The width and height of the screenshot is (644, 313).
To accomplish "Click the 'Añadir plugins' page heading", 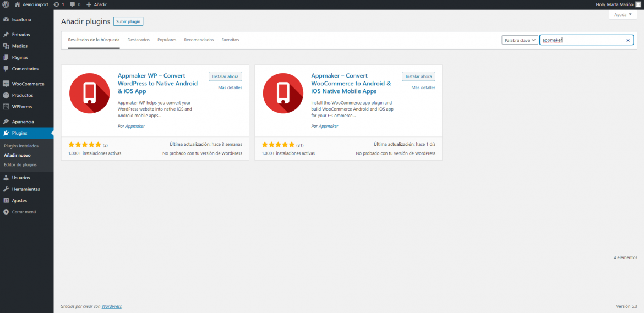I will tap(86, 21).
